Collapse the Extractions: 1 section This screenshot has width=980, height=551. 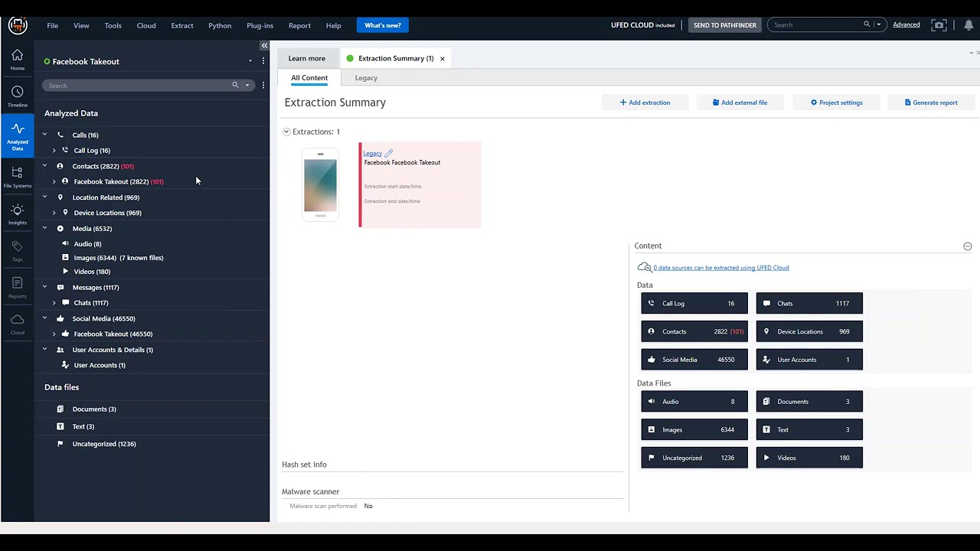pyautogui.click(x=286, y=132)
